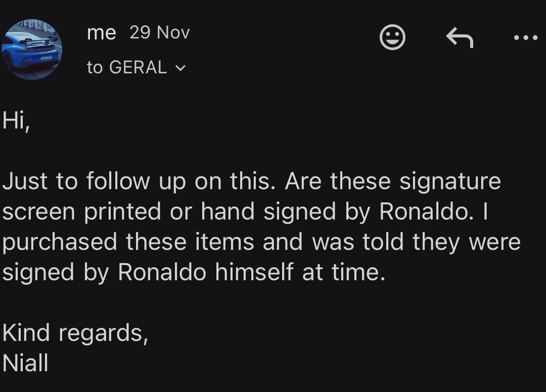Image resolution: width=546 pixels, height=392 pixels.
Task: Click the words "at time."
Action: (x=344, y=273)
